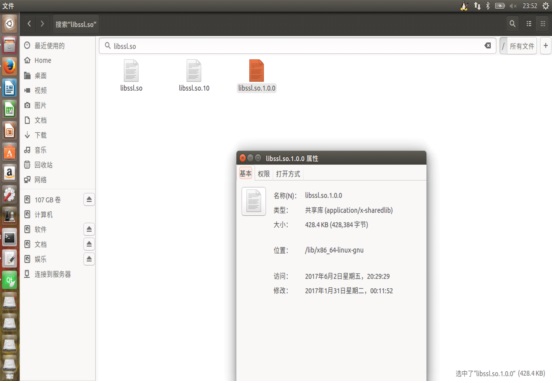Click the 名称 field value libssl.so.1.0.0
The height and width of the screenshot is (383, 554).
point(323,195)
